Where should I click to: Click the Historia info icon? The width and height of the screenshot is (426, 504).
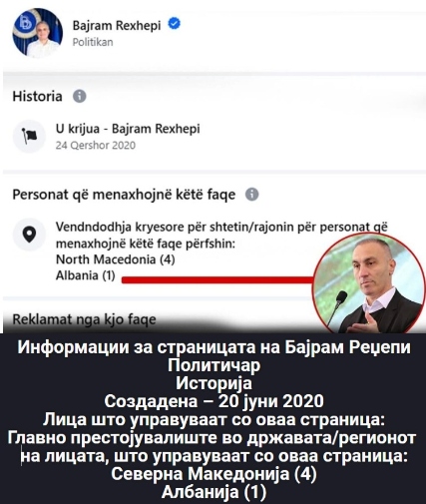tap(80, 96)
